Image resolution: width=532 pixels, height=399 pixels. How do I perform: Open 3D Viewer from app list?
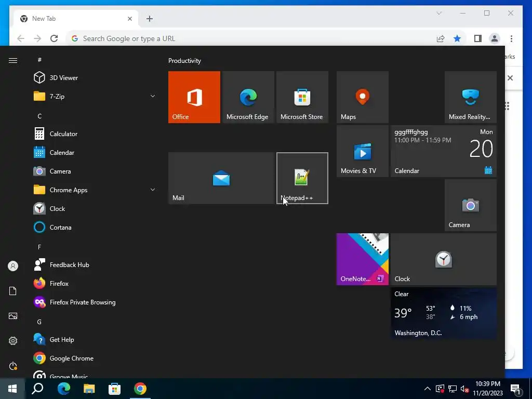click(x=95, y=78)
